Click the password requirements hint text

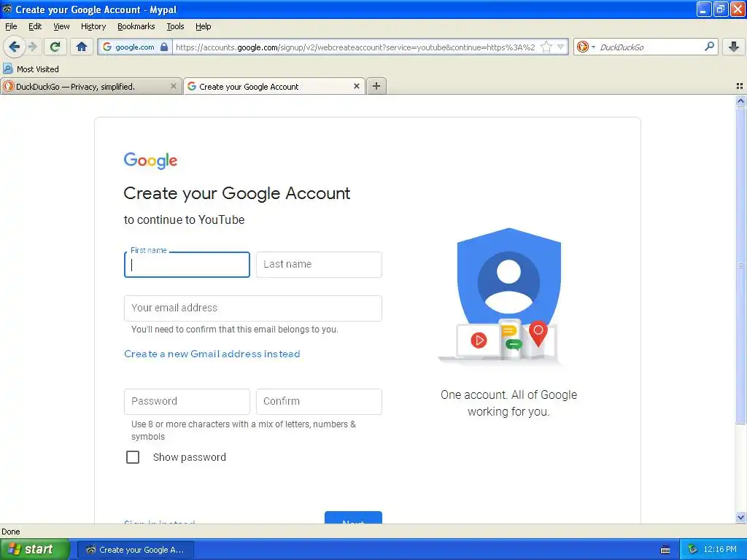(244, 430)
